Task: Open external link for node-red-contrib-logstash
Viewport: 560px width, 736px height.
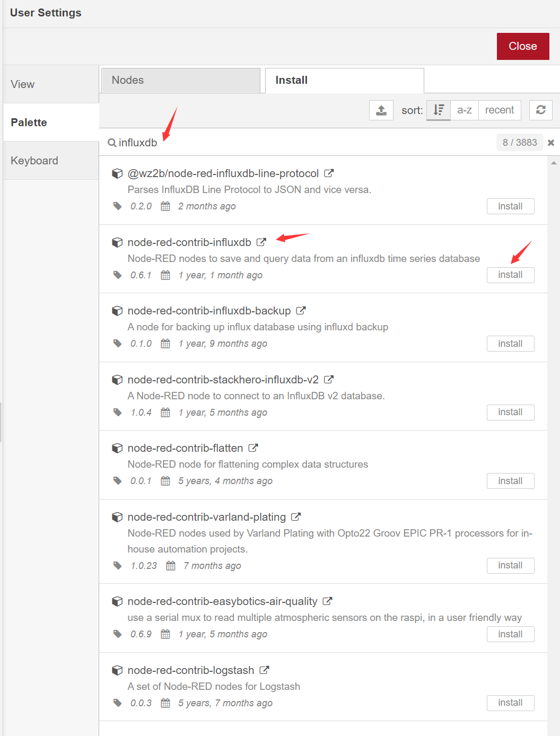Action: [265, 670]
